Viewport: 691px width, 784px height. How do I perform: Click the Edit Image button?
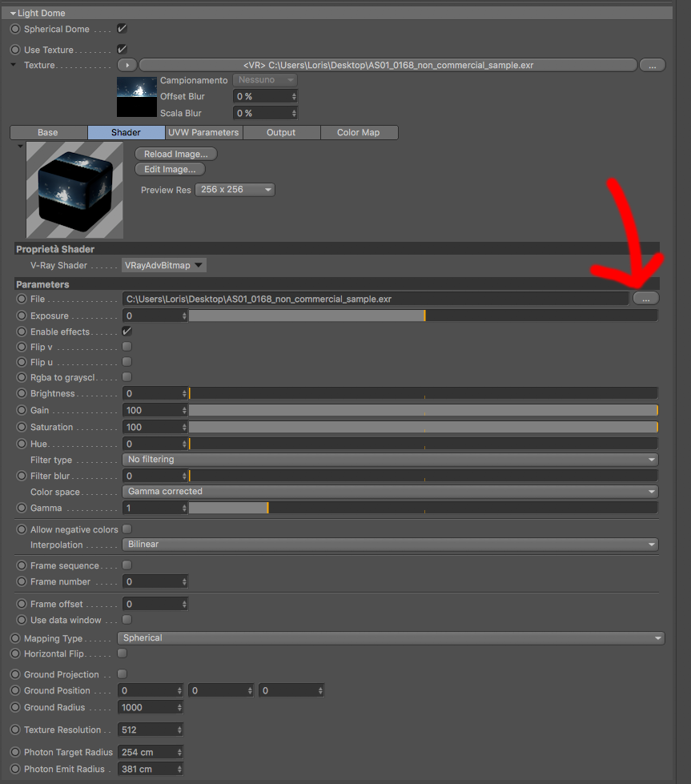pos(170,169)
